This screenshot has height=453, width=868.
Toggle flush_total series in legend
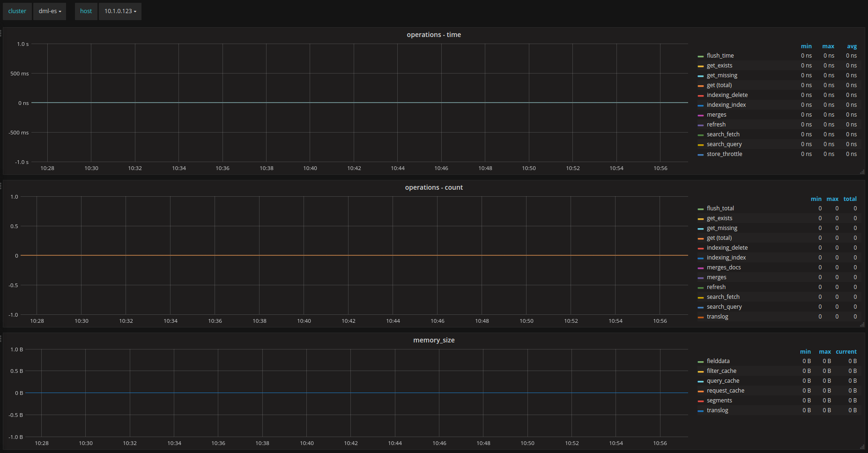point(720,208)
